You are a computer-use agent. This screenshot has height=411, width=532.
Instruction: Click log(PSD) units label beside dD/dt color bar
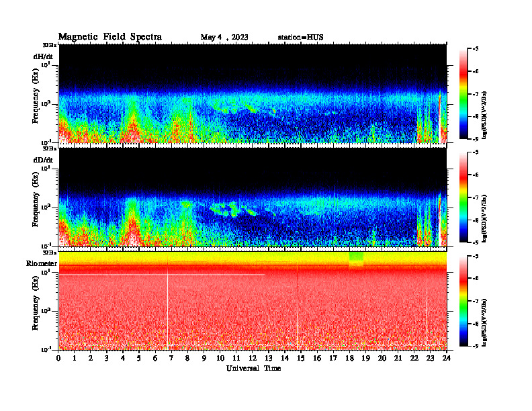pos(484,218)
